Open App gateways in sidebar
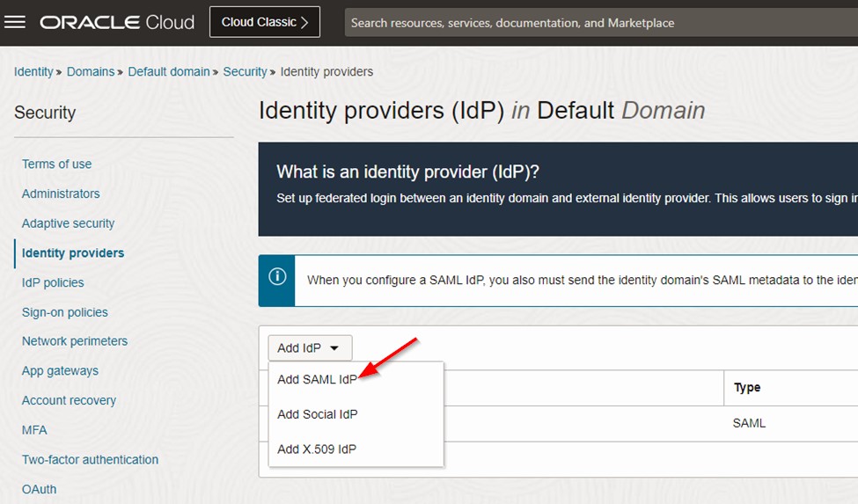 [60, 370]
